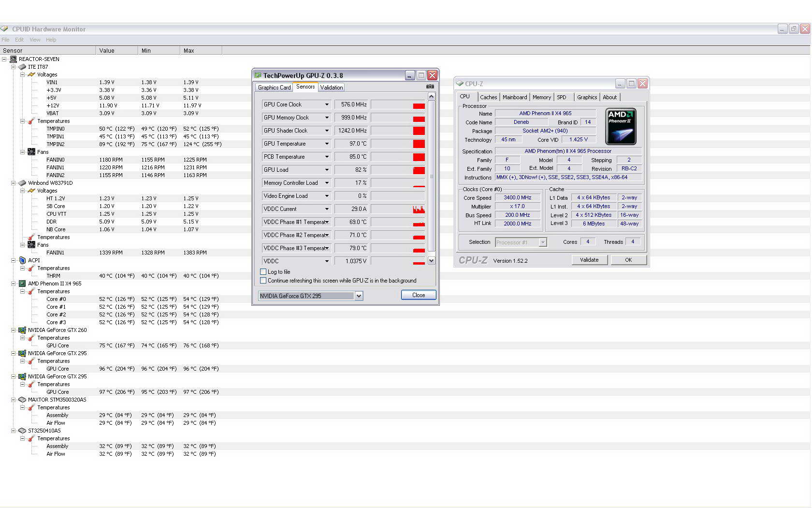Open the GPU Temperature sensor dropdown
The image size is (812, 508).
(327, 144)
